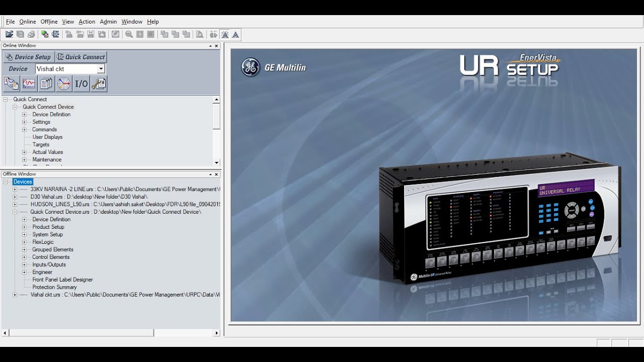Click the device setup toolbar icon with checkmark
Image resolution: width=644 pixels, height=362 pixels.
pyautogui.click(x=45, y=34)
